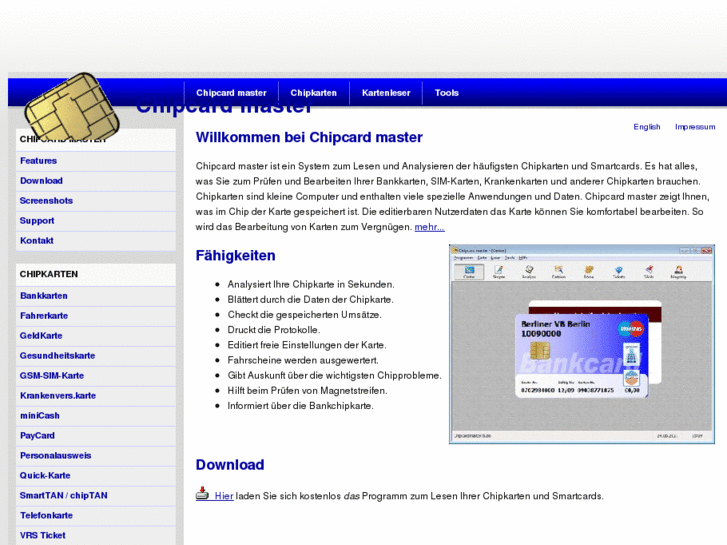727x545 pixels.
Task: Open the Kartenleser top menu
Action: coord(386,93)
